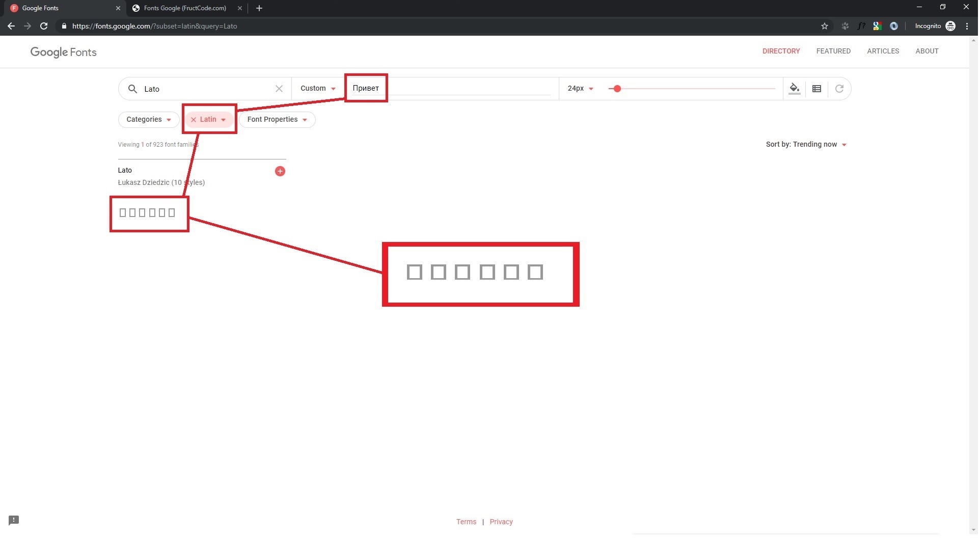Click the Lato preview sample boxes
The width and height of the screenshot is (980, 539).
[x=147, y=213]
